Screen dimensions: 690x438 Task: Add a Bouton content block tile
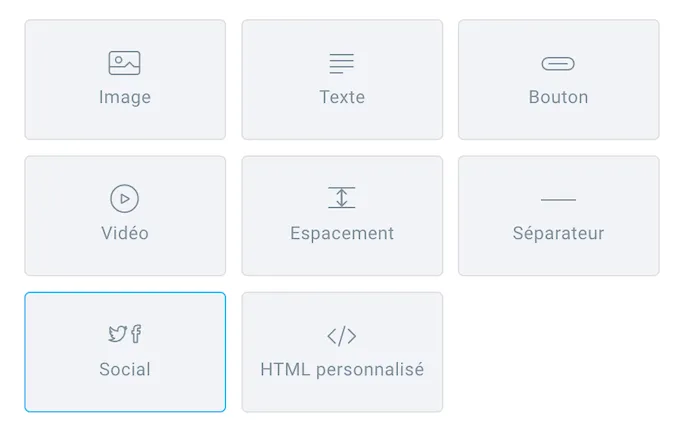pos(558,80)
